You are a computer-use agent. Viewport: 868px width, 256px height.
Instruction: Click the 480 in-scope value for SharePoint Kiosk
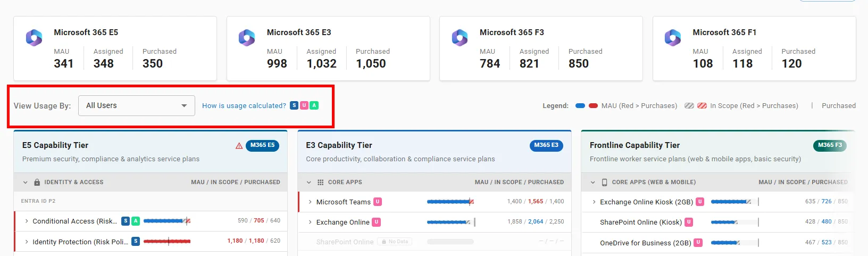pos(827,221)
